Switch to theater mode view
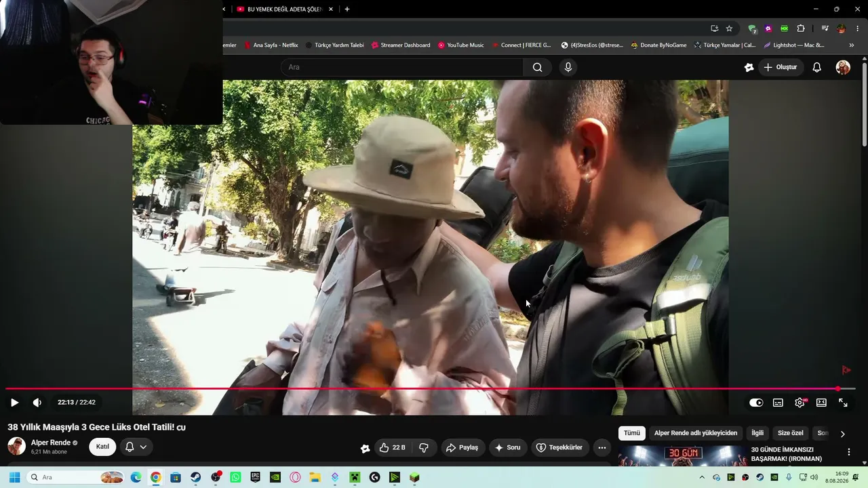The height and width of the screenshot is (488, 868). [x=821, y=403]
